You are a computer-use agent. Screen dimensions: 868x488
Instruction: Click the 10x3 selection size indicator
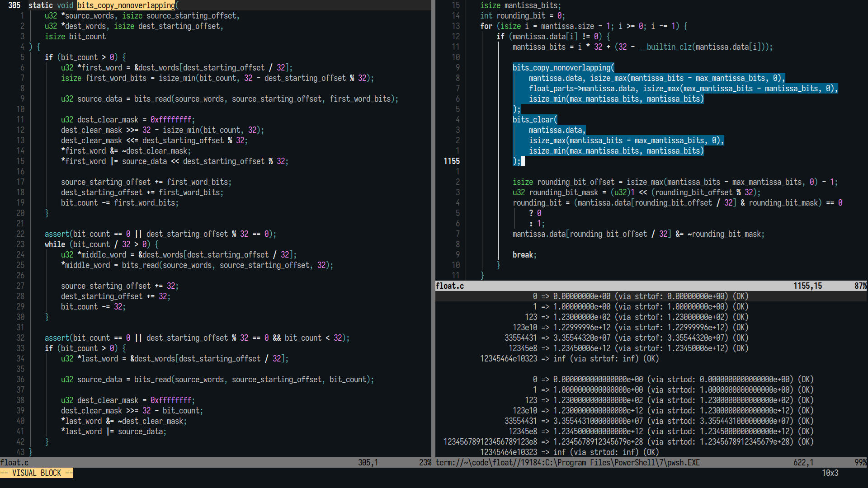click(x=830, y=473)
